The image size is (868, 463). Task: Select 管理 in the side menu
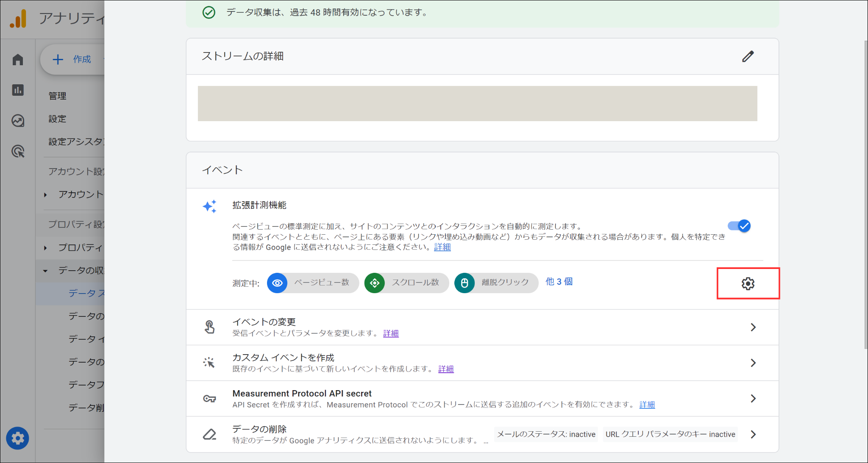[x=57, y=96]
